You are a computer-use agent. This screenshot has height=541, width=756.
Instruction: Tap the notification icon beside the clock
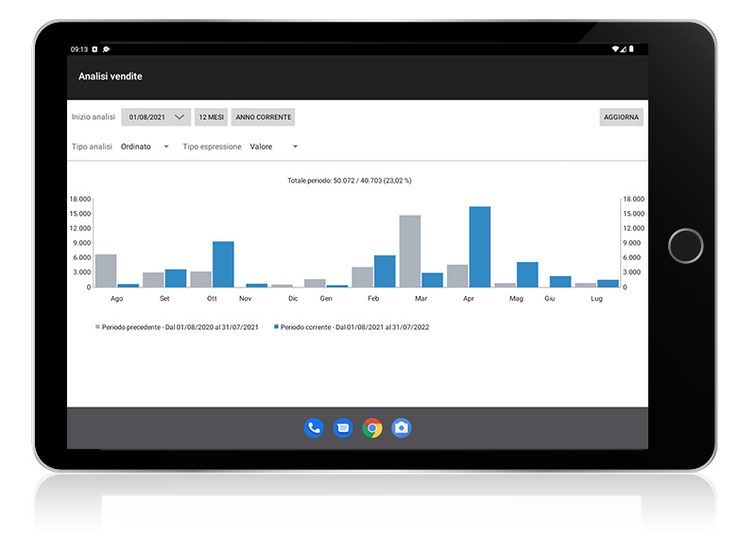coord(94,49)
